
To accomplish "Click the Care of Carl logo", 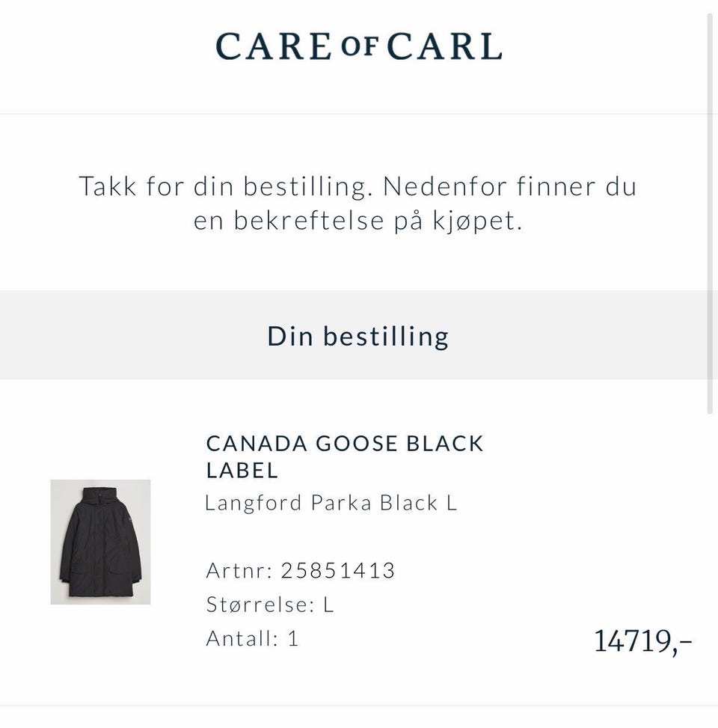I will pos(358,46).
